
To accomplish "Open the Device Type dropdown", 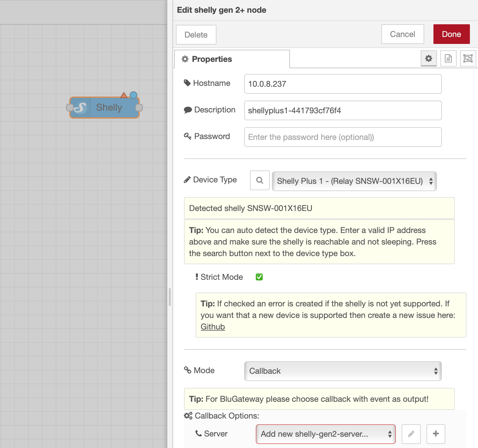I will pyautogui.click(x=354, y=181).
